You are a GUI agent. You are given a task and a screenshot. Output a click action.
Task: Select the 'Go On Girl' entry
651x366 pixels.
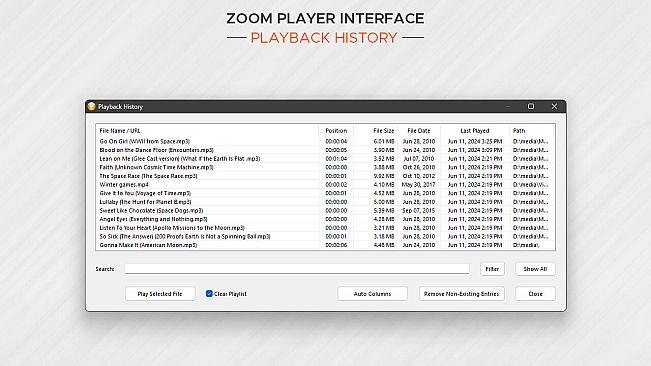point(326,142)
